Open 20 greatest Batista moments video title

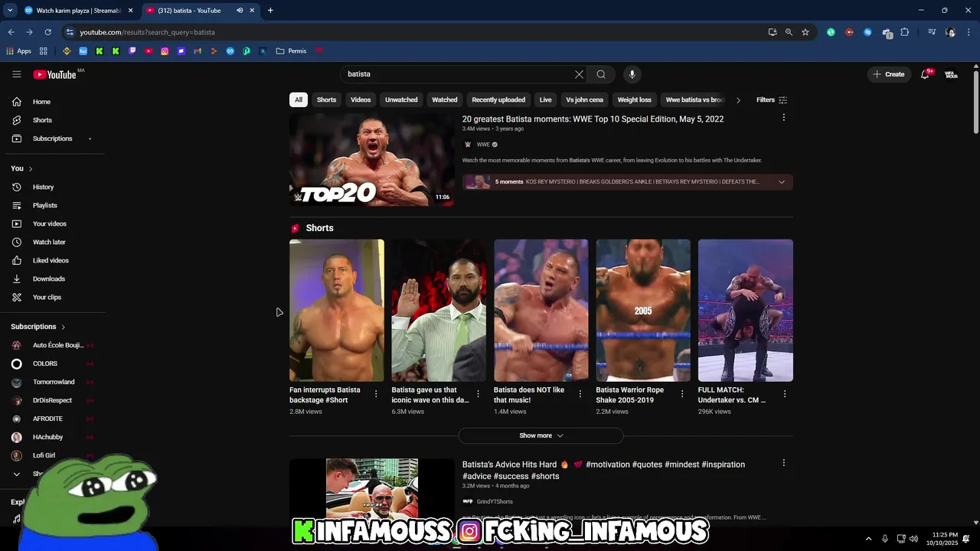(x=593, y=119)
